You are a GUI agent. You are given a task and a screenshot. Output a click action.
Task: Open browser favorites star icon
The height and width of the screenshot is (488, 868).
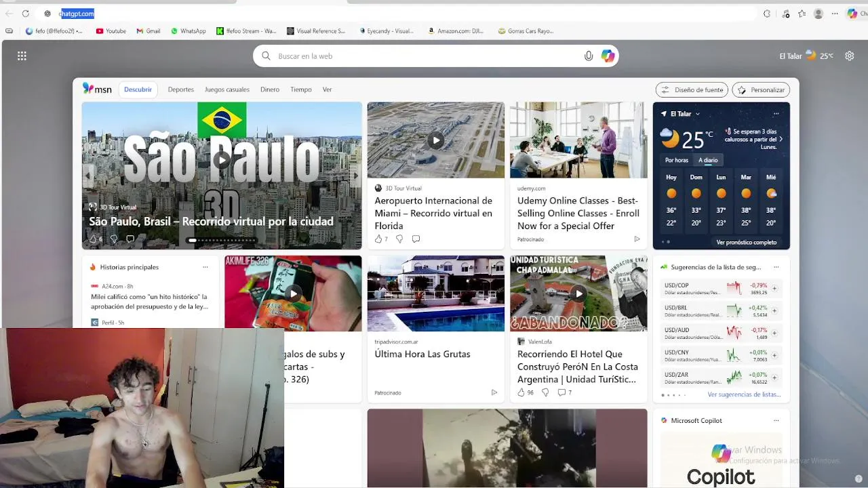[802, 14]
